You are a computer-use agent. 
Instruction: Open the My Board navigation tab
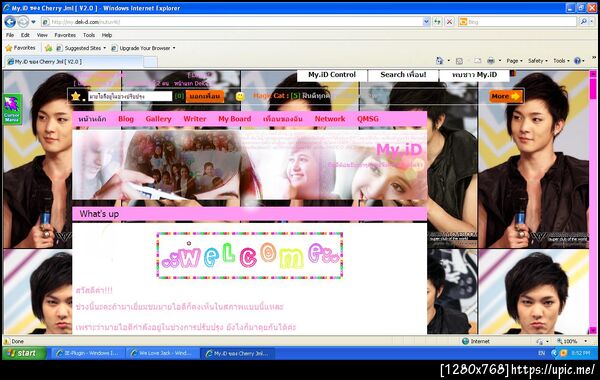coord(235,119)
